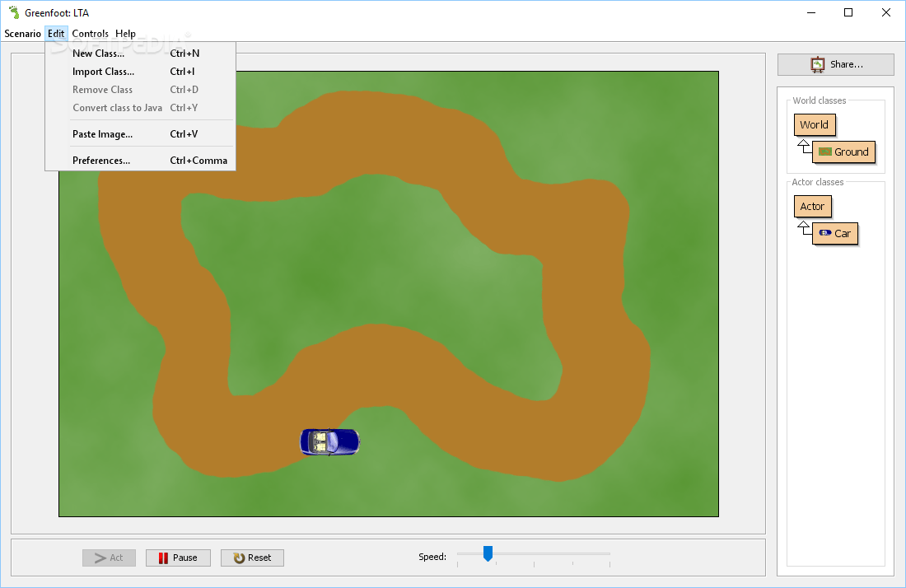The width and height of the screenshot is (906, 588).
Task: Click the Ground class icon
Action: point(824,152)
